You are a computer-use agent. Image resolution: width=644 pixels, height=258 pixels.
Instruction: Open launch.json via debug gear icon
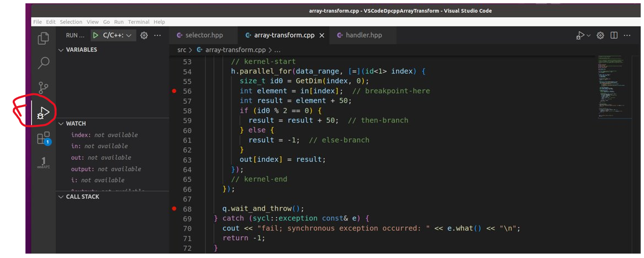(x=144, y=35)
